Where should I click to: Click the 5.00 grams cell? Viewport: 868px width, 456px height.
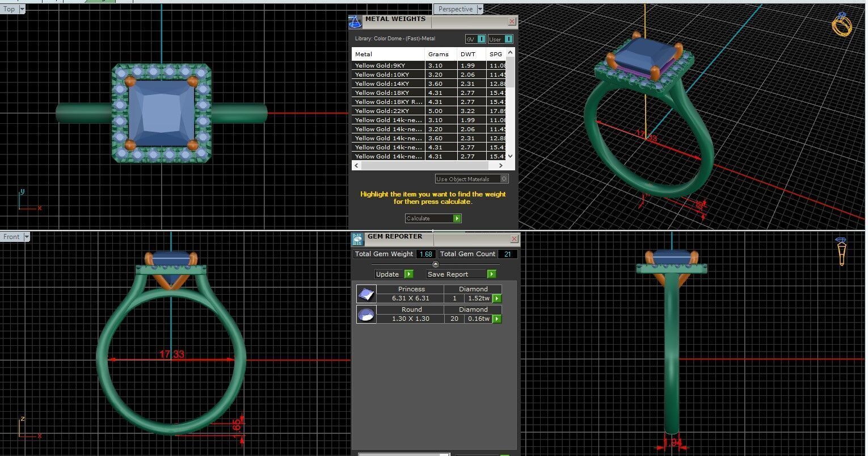pos(441,111)
